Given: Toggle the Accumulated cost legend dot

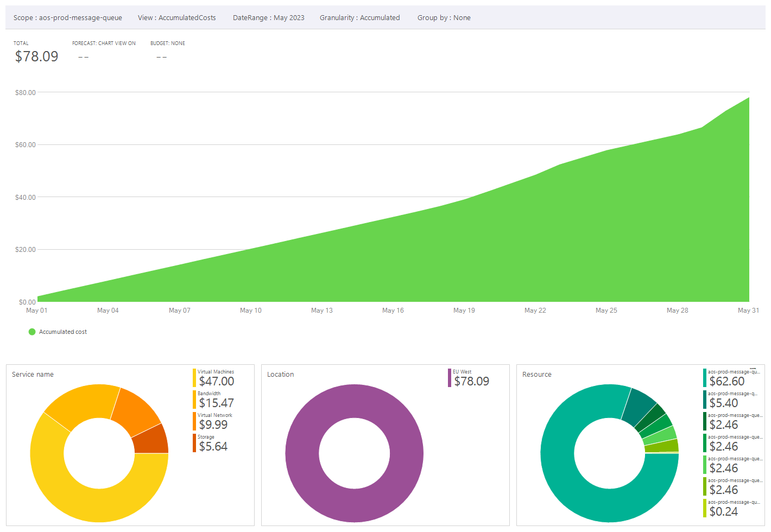Looking at the screenshot, I should pos(32,332).
